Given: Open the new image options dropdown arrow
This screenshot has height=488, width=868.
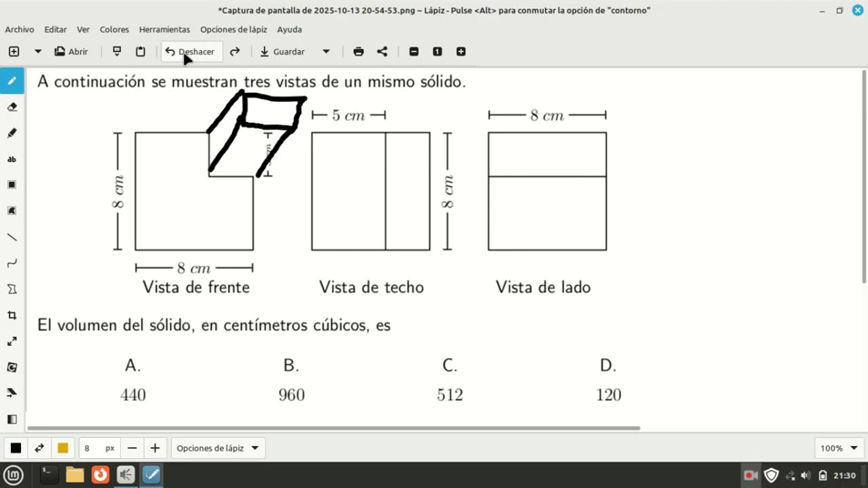Looking at the screenshot, I should tap(38, 52).
